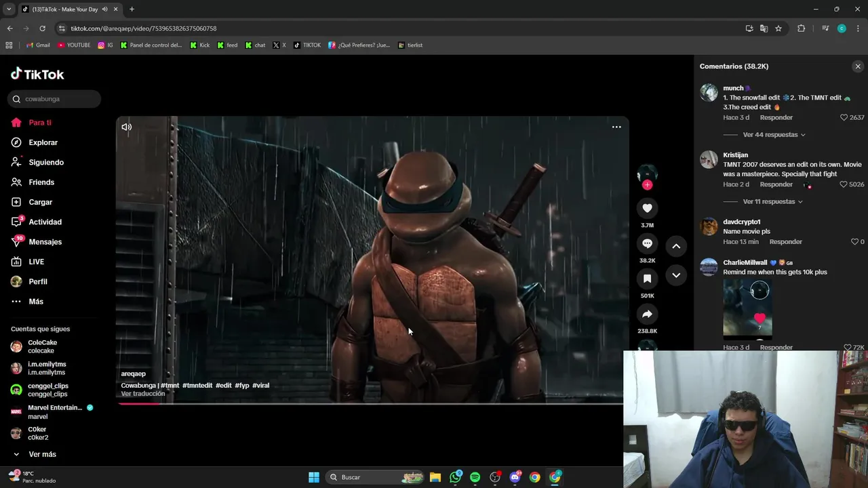Viewport: 868px width, 488px height.
Task: Reply to munch's comment
Action: click(x=776, y=117)
